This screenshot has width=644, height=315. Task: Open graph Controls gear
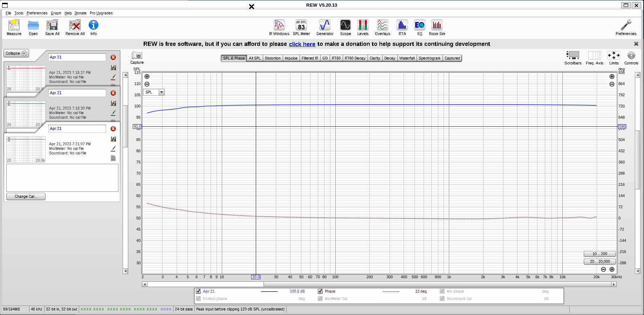click(631, 58)
